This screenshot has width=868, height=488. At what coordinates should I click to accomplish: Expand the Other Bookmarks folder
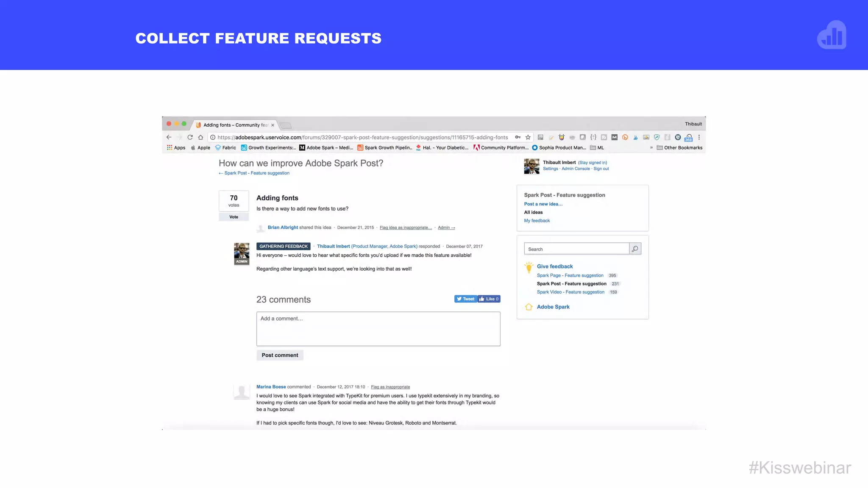pos(679,148)
